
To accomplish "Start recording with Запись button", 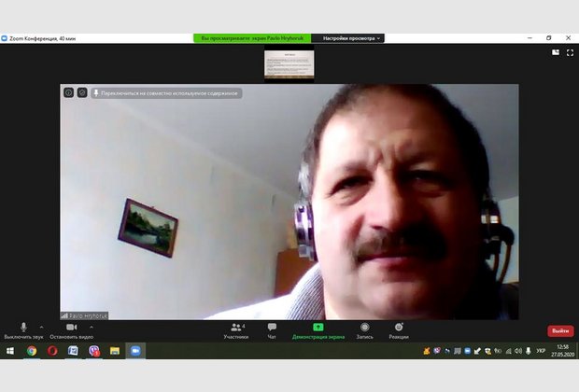I will tap(365, 331).
